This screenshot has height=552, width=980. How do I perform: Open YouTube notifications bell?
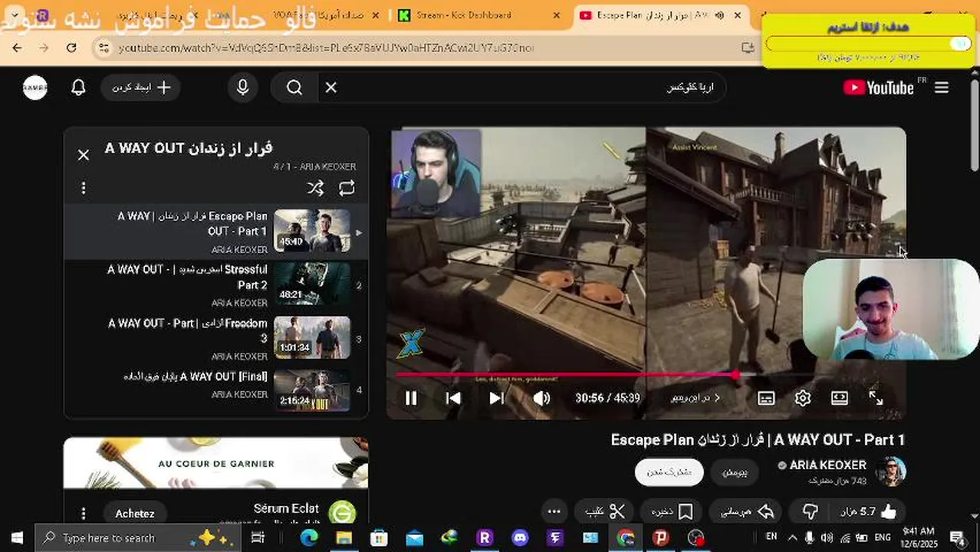78,87
